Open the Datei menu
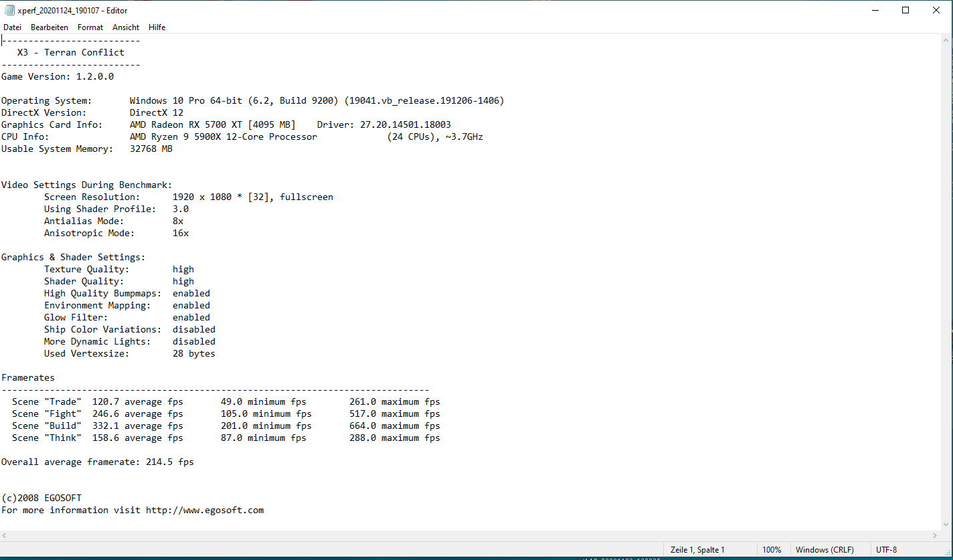Image resolution: width=953 pixels, height=560 pixels. pyautogui.click(x=12, y=27)
